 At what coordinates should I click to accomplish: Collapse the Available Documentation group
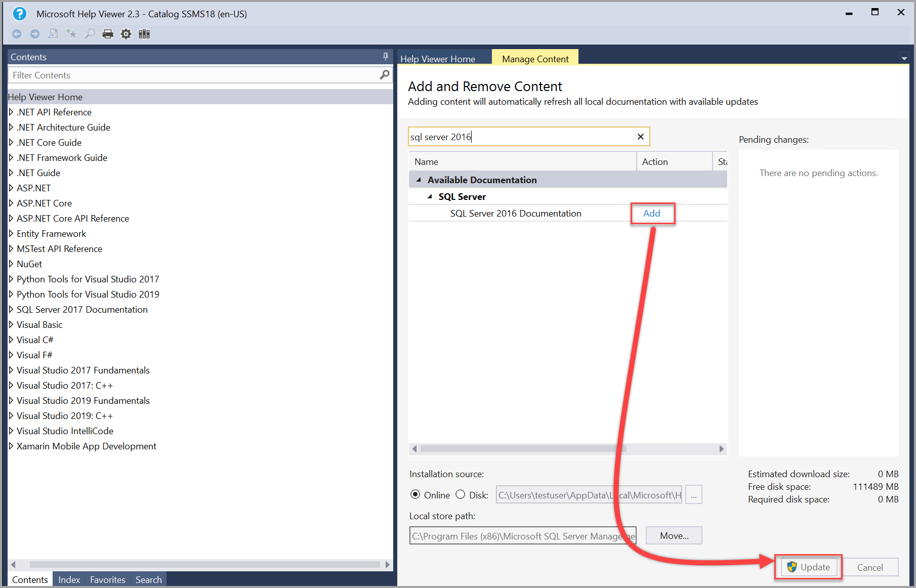pos(419,179)
